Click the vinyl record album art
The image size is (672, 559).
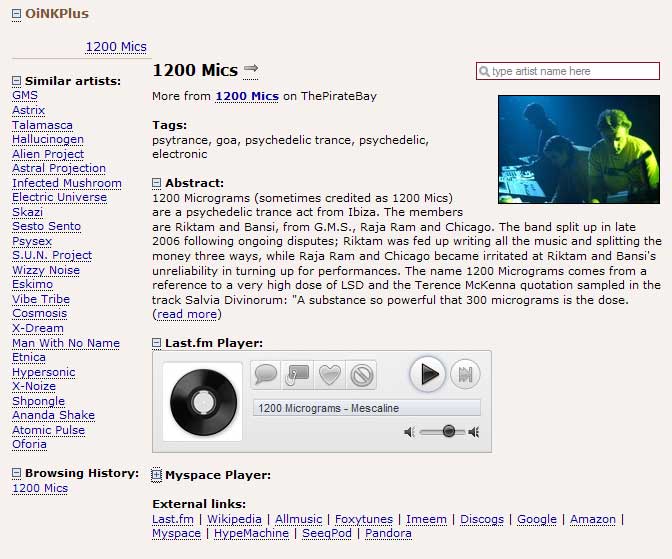[203, 402]
